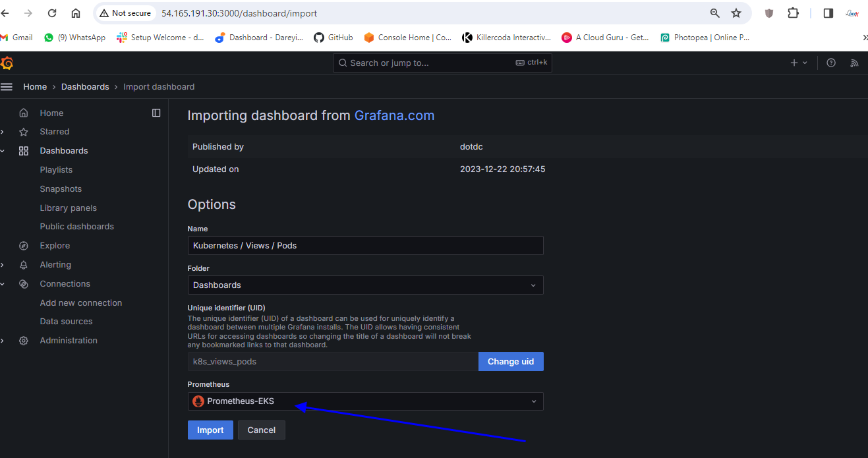868x458 pixels.
Task: Open browser extensions puzzle icon
Action: [x=794, y=13]
